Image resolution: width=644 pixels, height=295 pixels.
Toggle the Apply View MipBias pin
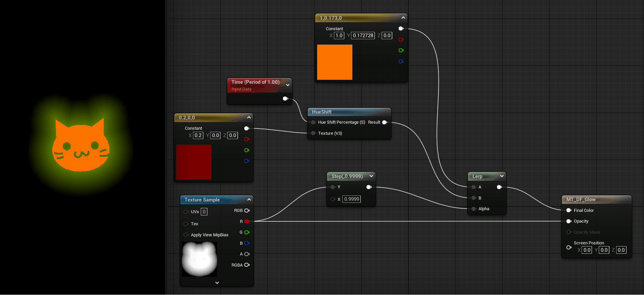186,235
